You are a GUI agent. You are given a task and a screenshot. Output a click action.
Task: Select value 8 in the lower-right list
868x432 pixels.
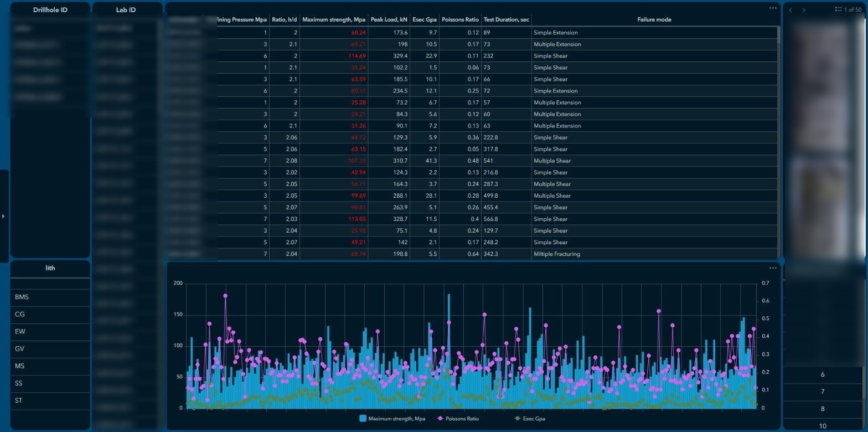tap(823, 409)
